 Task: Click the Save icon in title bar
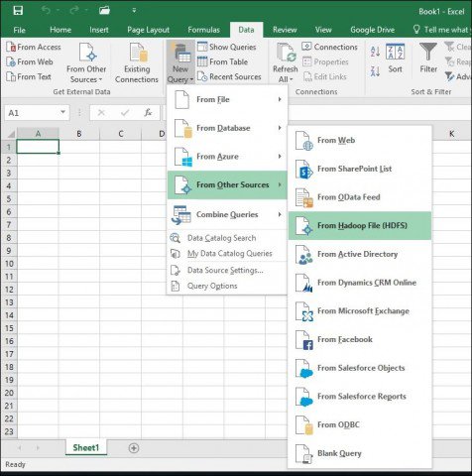click(x=18, y=10)
